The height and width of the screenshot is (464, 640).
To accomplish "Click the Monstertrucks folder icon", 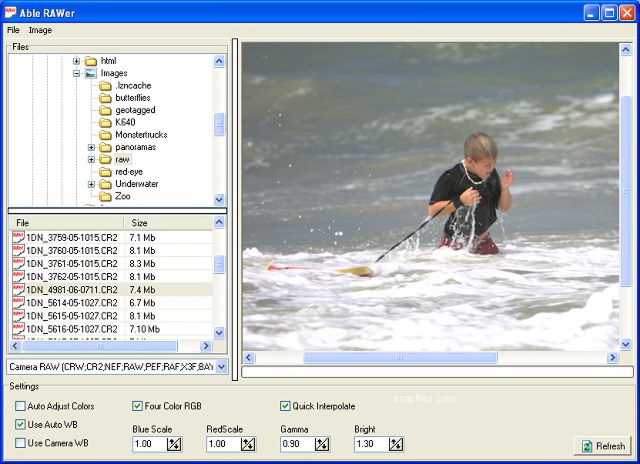I will [x=105, y=135].
